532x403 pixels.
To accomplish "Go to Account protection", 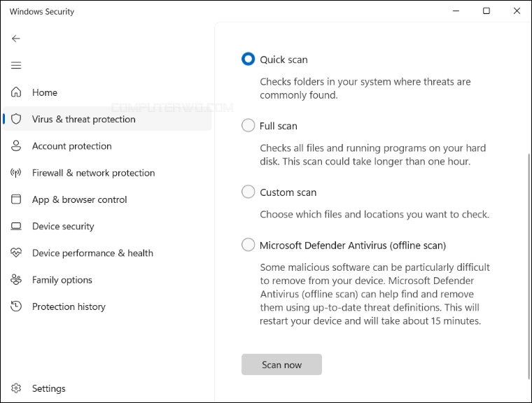I will pyautogui.click(x=107, y=146).
